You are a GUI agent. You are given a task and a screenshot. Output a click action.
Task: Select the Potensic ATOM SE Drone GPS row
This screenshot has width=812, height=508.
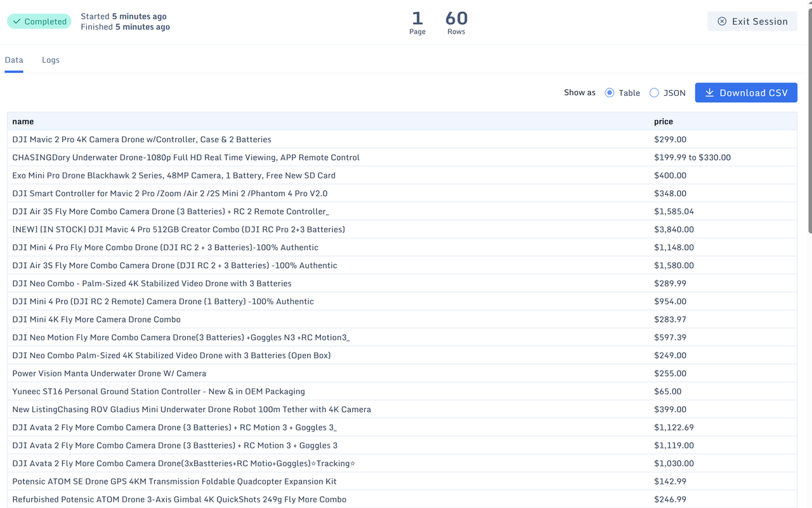[x=174, y=482]
